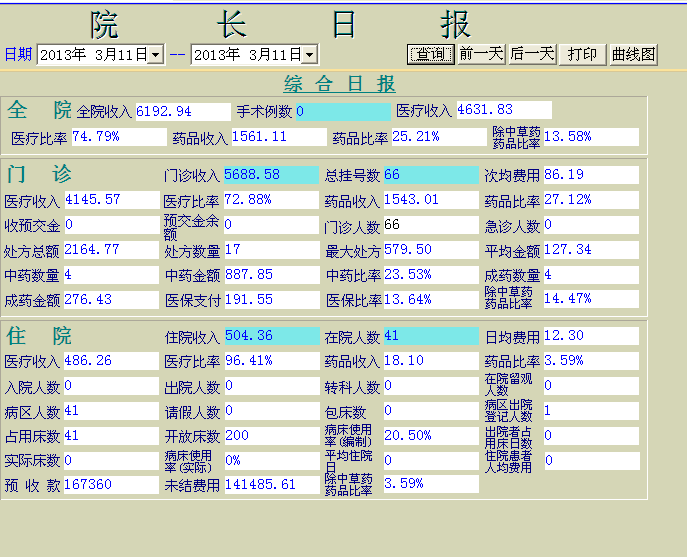Click 日均费用 value 12.30

click(x=591, y=336)
